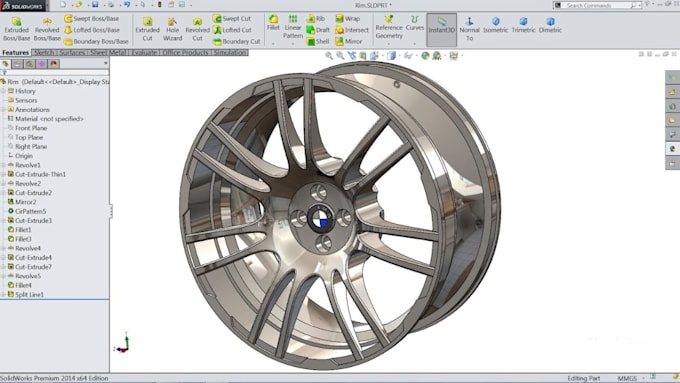Open the edit appearance color wheel icon
The image size is (680, 383).
coord(425,56)
